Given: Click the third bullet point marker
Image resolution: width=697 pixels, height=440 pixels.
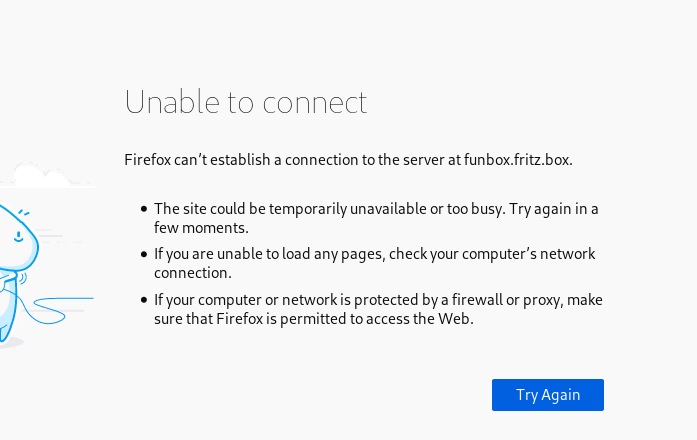Looking at the screenshot, I should [x=144, y=299].
